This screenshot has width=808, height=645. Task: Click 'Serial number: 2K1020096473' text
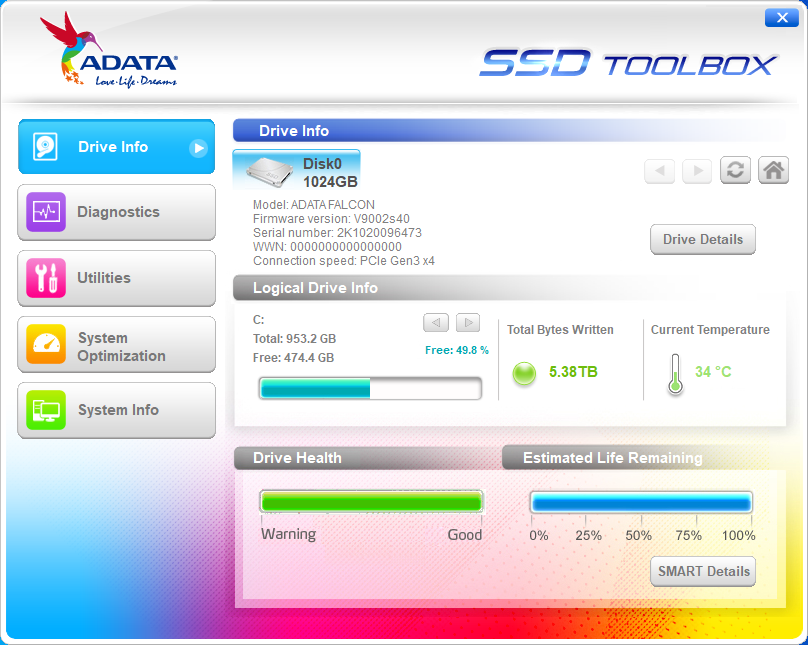point(337,232)
